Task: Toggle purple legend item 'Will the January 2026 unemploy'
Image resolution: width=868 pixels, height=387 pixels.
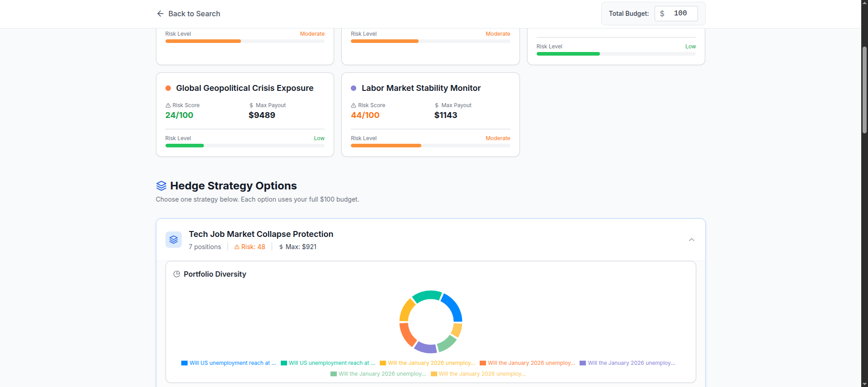Action: (627, 363)
